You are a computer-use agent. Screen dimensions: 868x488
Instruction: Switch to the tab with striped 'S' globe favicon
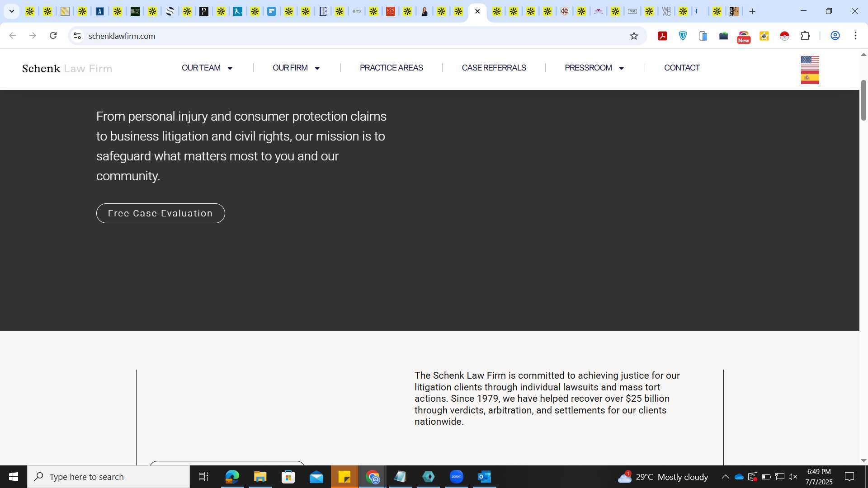tap(170, 11)
